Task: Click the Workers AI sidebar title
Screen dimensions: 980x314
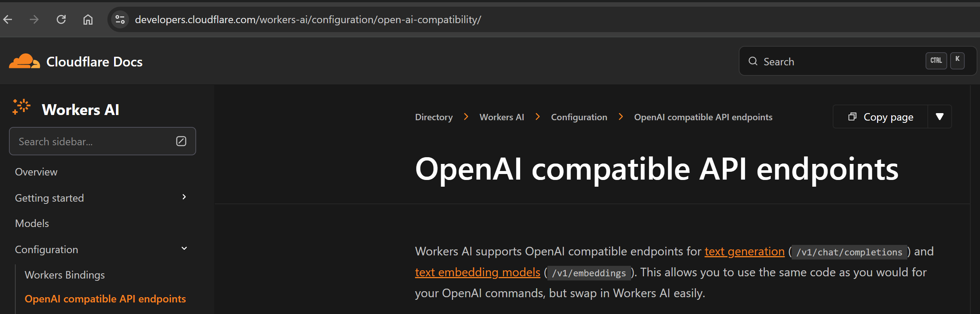Action: tap(81, 110)
